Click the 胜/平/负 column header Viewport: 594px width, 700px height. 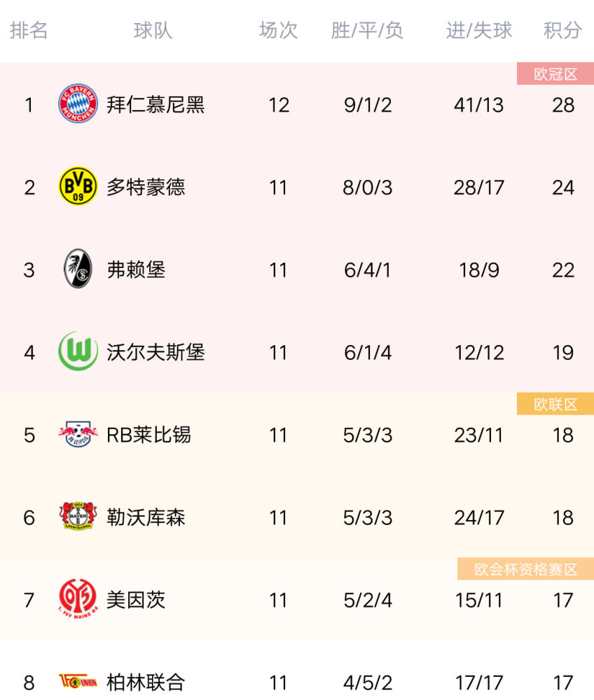[x=367, y=30]
